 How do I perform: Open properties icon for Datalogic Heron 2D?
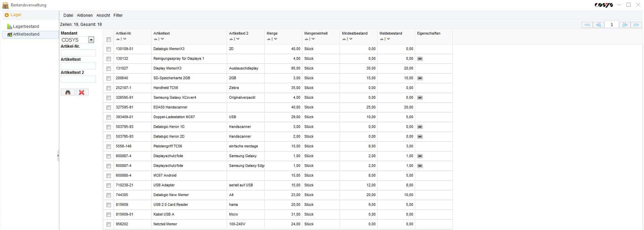tap(420, 137)
